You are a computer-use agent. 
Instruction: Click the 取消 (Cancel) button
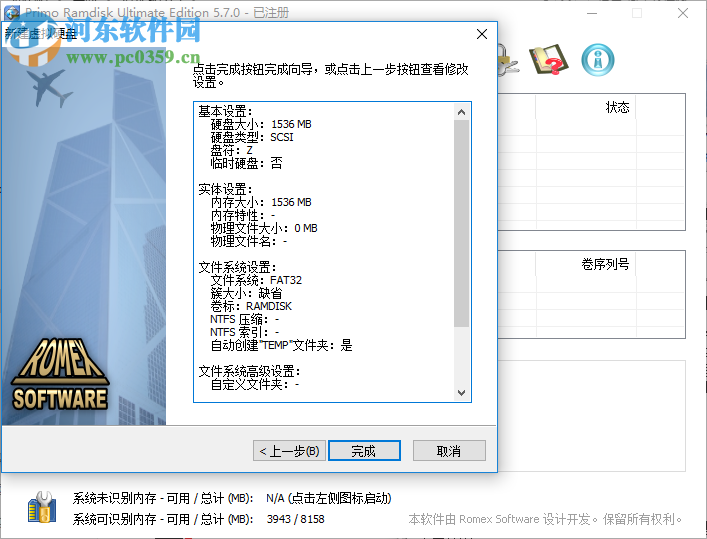tap(449, 451)
